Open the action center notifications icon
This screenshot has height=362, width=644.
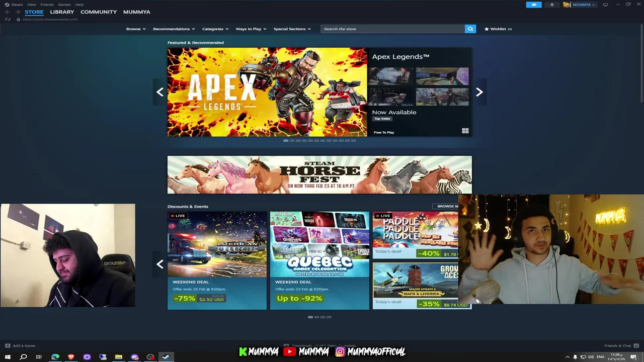click(634, 357)
